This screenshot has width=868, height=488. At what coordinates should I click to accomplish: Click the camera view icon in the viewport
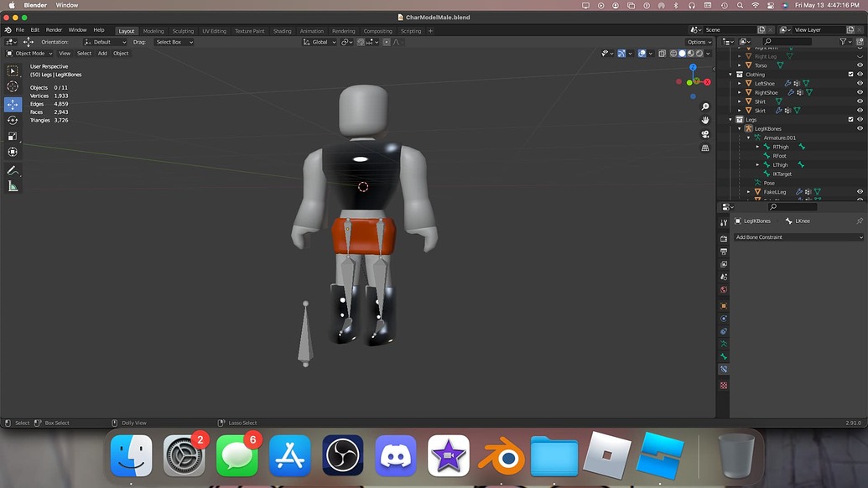704,134
